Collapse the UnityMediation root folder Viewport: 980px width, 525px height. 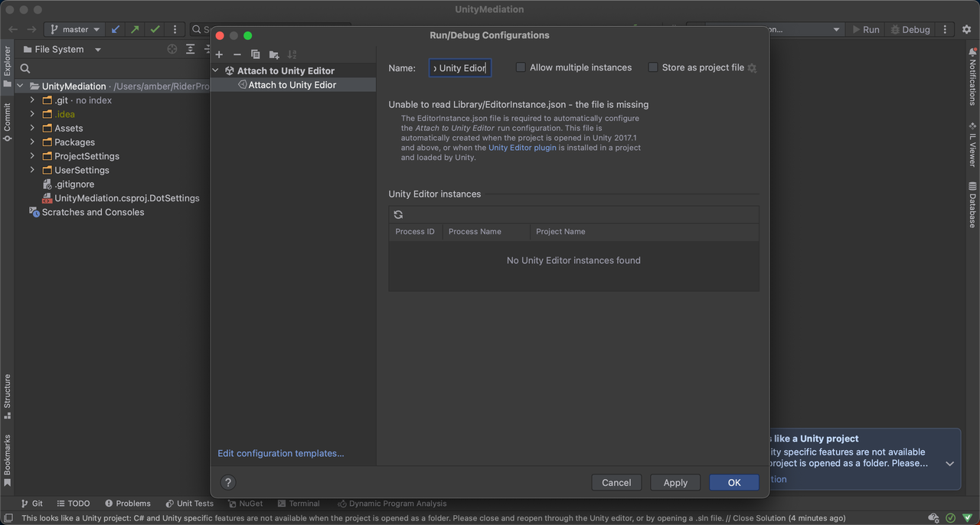click(21, 86)
